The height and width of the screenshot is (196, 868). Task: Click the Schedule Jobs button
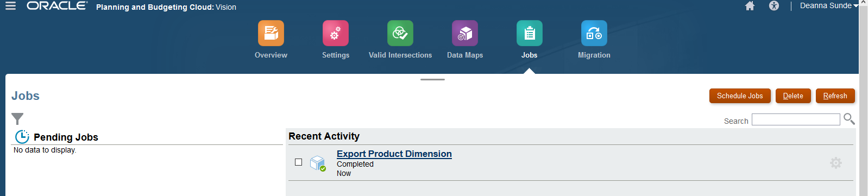(740, 96)
